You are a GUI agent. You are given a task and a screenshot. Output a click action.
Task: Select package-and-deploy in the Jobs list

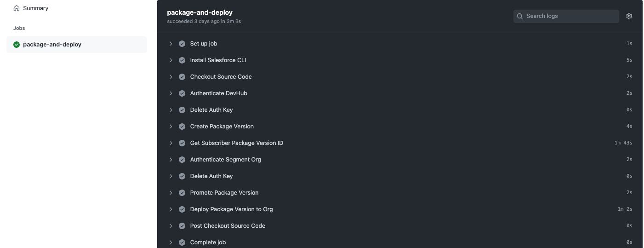coord(77,45)
